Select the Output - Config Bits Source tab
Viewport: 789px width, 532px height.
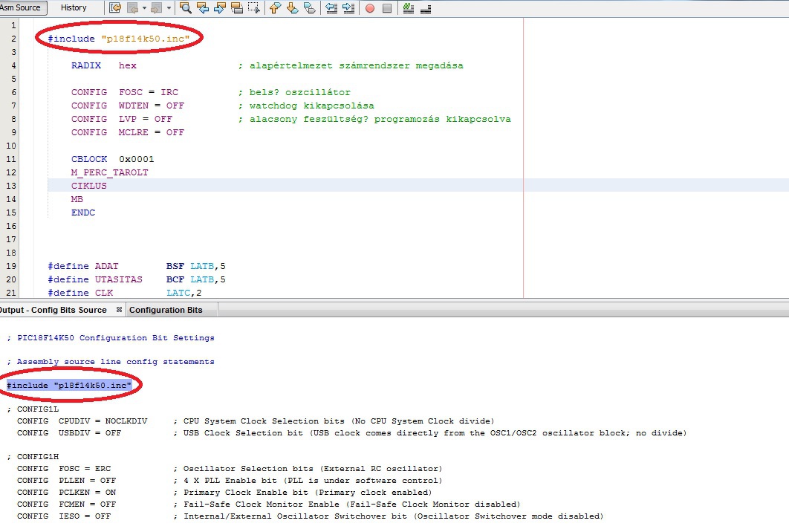tap(53, 310)
